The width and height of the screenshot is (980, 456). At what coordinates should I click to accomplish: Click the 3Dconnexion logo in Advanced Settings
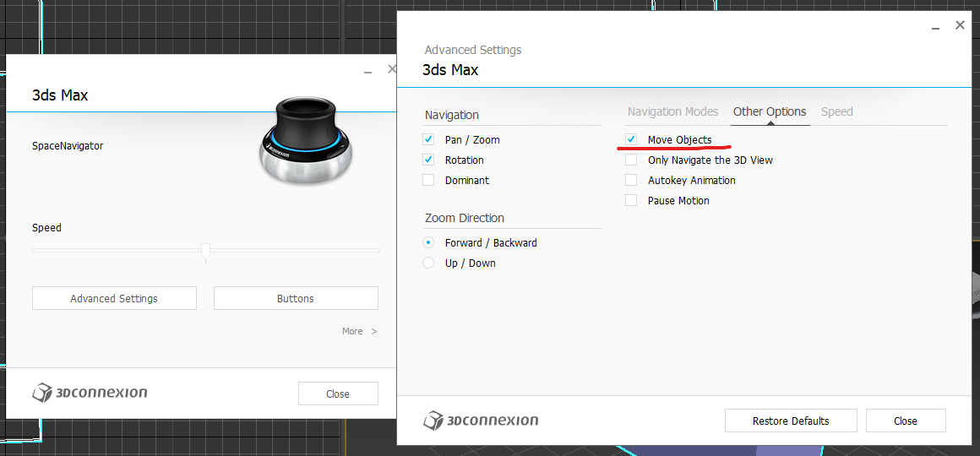[480, 421]
